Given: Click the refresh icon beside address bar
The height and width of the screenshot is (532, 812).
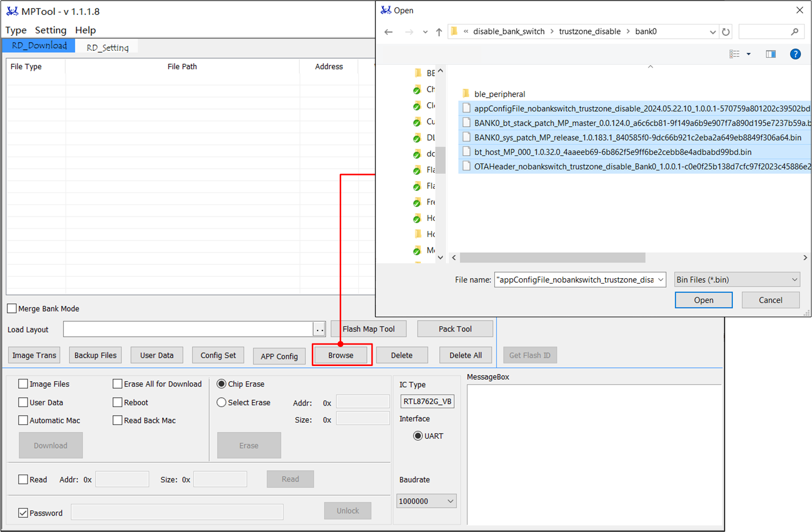Looking at the screenshot, I should tap(726, 32).
